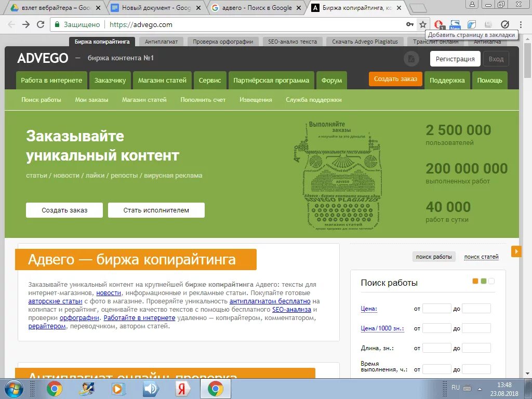This screenshot has height=399, width=532.
Task: Open media player icon in taskbar
Action: pos(119,389)
